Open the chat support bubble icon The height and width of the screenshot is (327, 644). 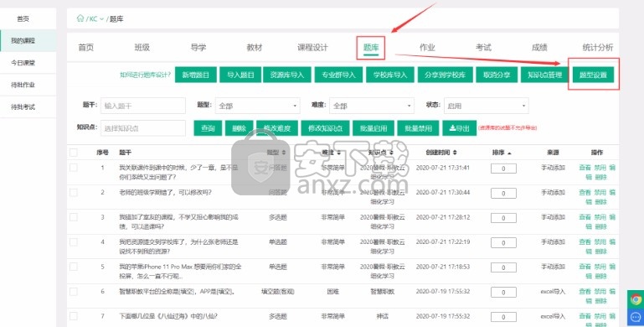[x=636, y=318]
